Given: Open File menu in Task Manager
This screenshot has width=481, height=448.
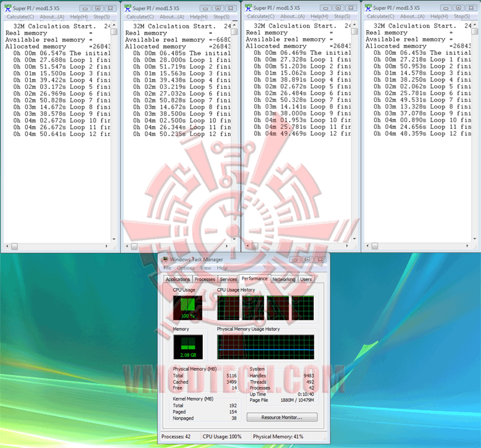Looking at the screenshot, I should [x=167, y=268].
